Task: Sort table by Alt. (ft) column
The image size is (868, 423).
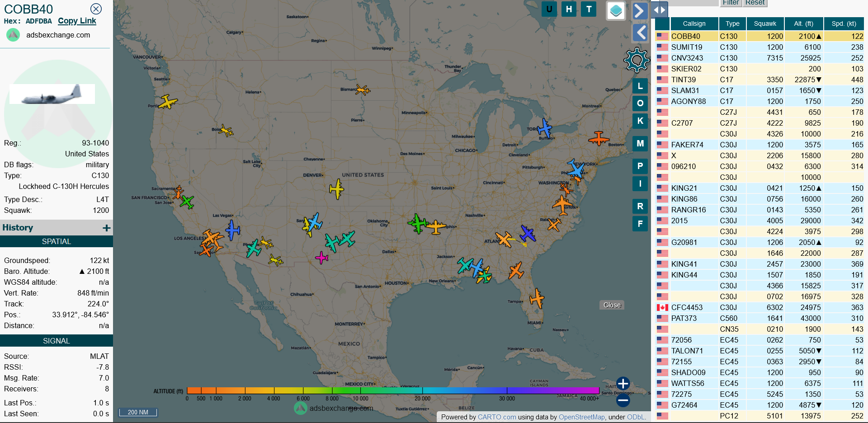Action: pyautogui.click(x=803, y=23)
